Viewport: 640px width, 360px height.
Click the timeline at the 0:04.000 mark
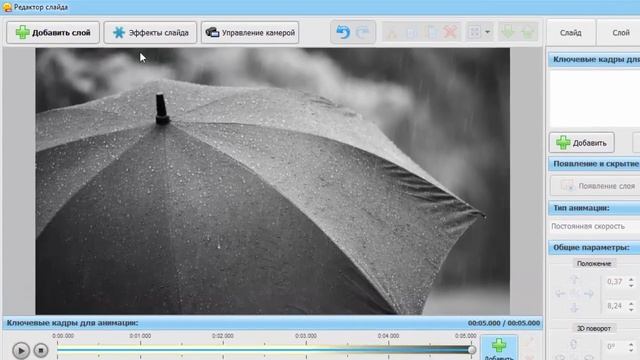point(389,349)
